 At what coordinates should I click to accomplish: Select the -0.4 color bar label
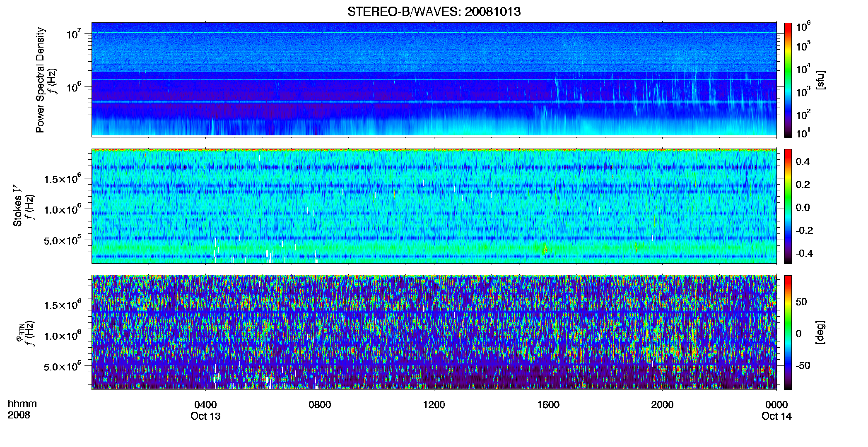tap(804, 253)
